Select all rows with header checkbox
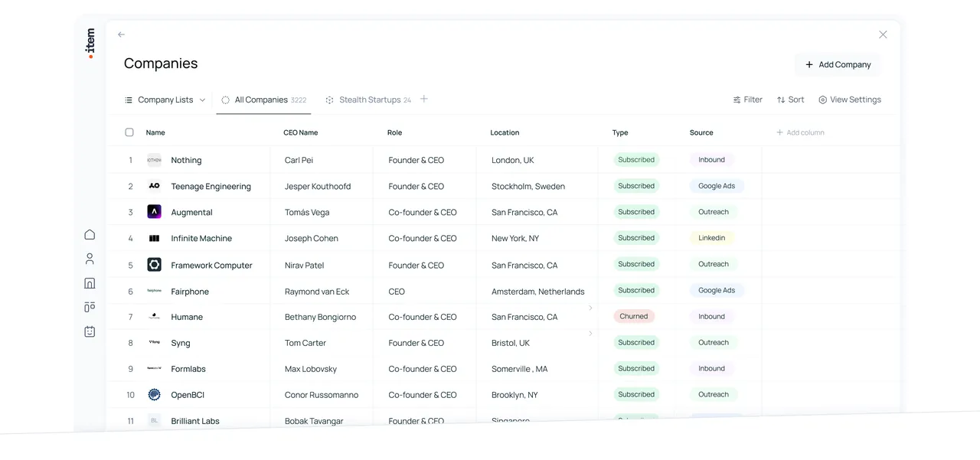980x460 pixels. coord(129,132)
